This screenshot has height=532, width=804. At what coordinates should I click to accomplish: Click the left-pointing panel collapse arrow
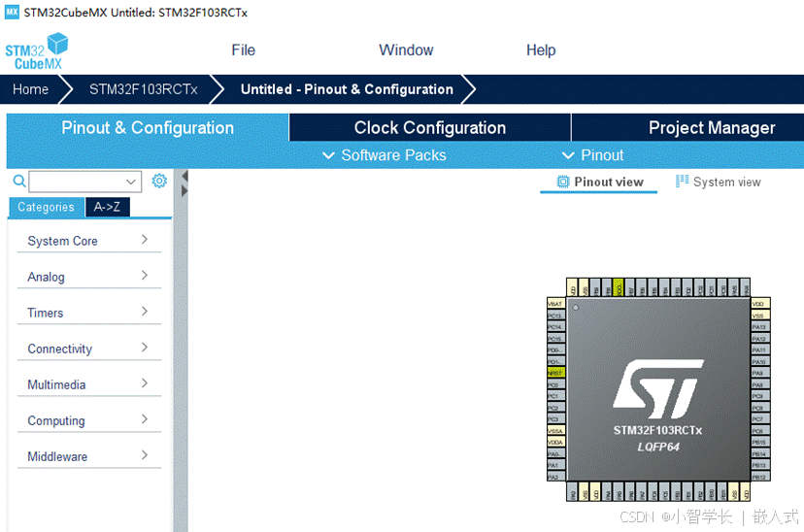[184, 176]
